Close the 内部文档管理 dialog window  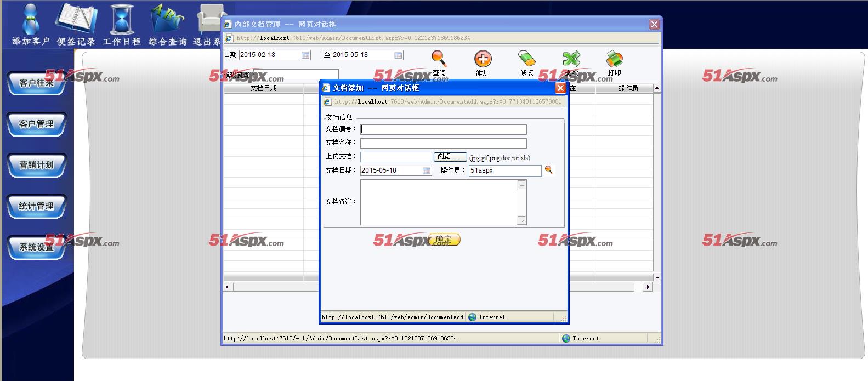click(x=654, y=24)
